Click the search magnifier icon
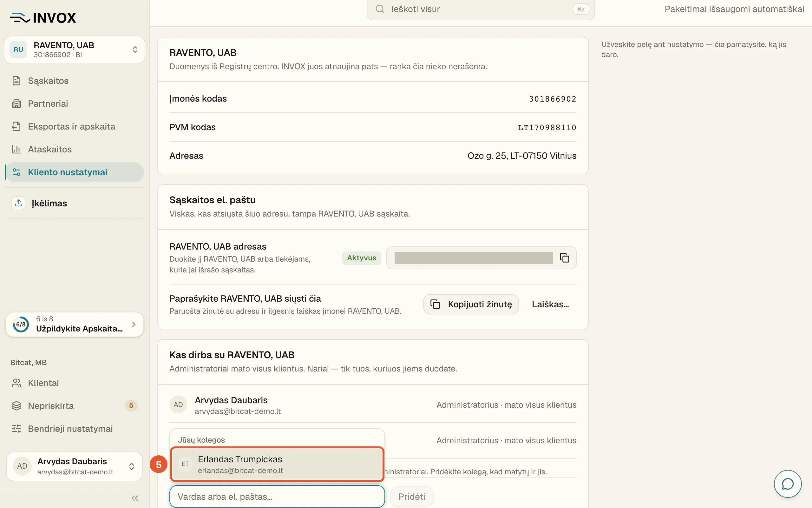Screen dimensions: 812x508 click(380, 9)
